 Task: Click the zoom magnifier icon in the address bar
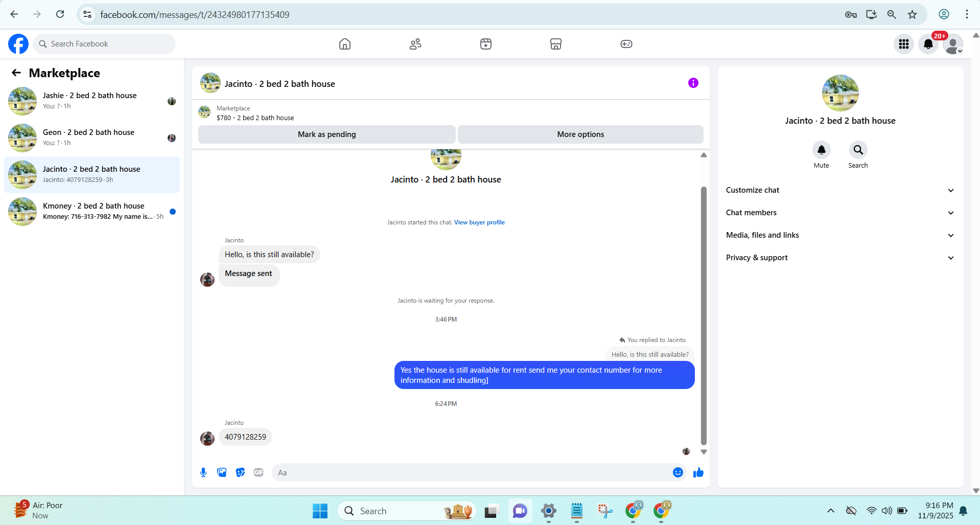892,14
